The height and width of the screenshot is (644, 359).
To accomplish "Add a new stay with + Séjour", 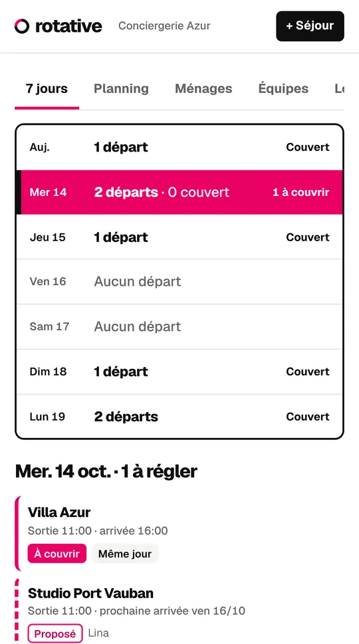I will pos(310,26).
